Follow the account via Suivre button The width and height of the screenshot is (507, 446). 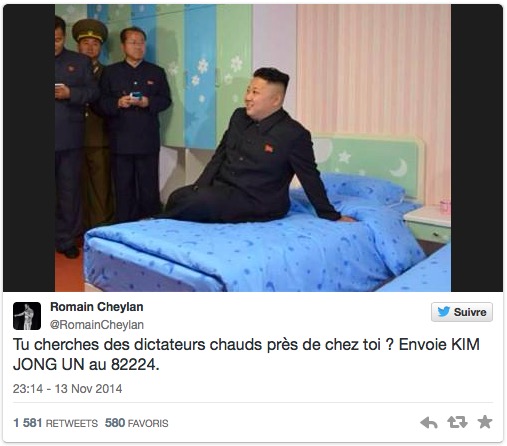462,312
